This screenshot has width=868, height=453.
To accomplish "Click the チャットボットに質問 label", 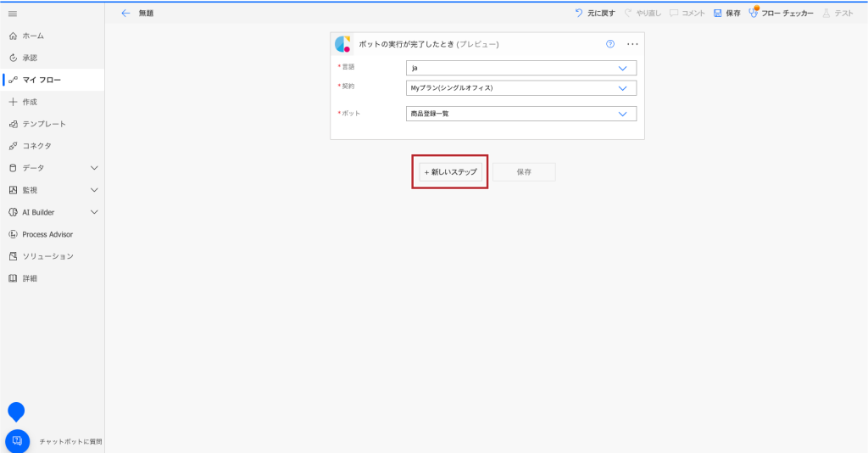I will pyautogui.click(x=70, y=442).
